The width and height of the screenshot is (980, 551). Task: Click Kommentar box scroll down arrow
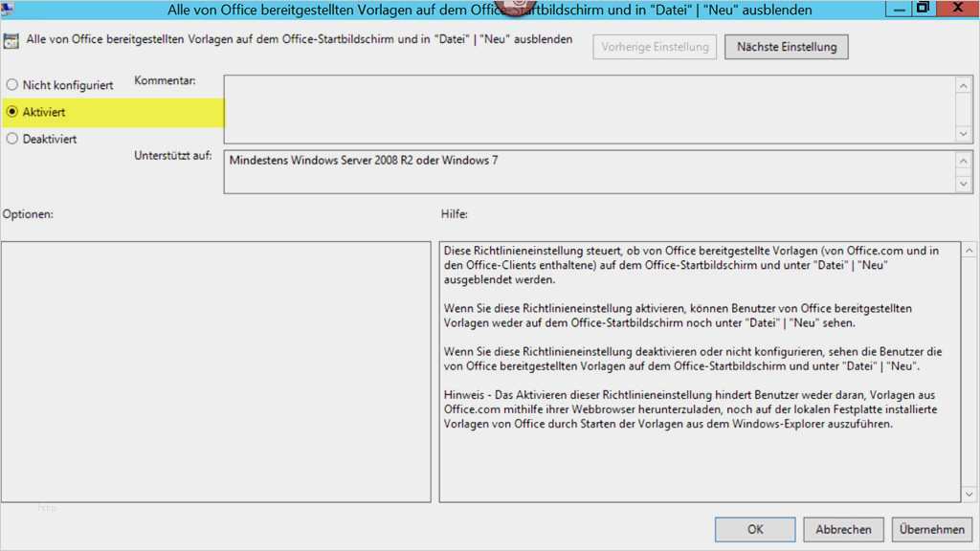pyautogui.click(x=963, y=134)
